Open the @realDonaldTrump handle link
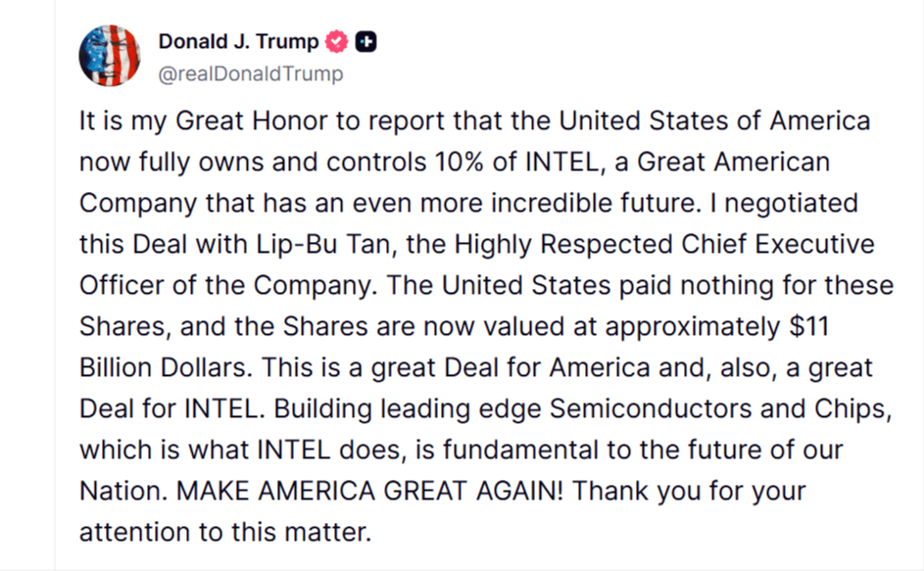This screenshot has width=924, height=571. 250,73
